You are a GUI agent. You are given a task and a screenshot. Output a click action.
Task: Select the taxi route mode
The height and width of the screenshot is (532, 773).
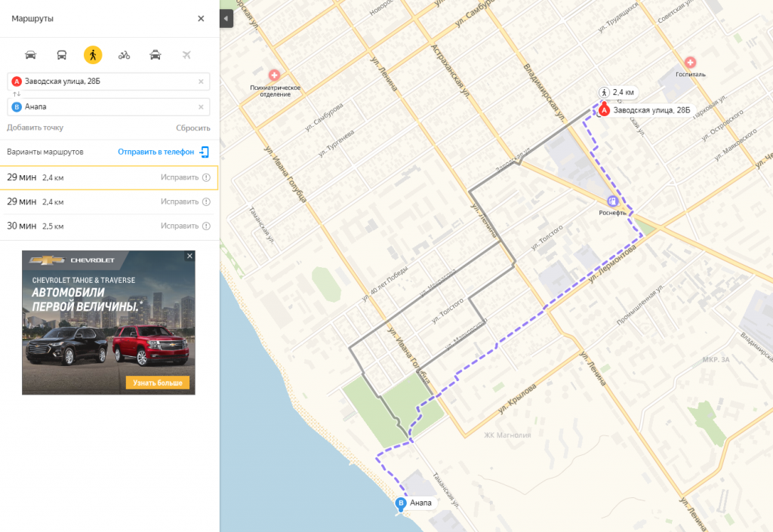coord(156,54)
